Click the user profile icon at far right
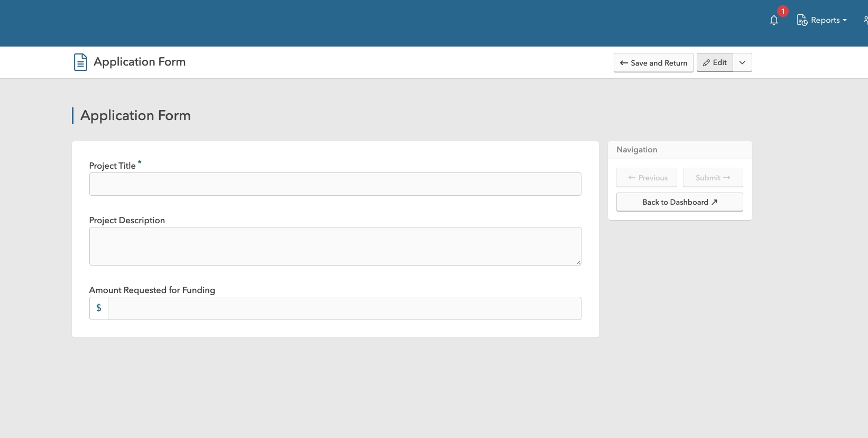The width and height of the screenshot is (868, 438). pyautogui.click(x=865, y=20)
